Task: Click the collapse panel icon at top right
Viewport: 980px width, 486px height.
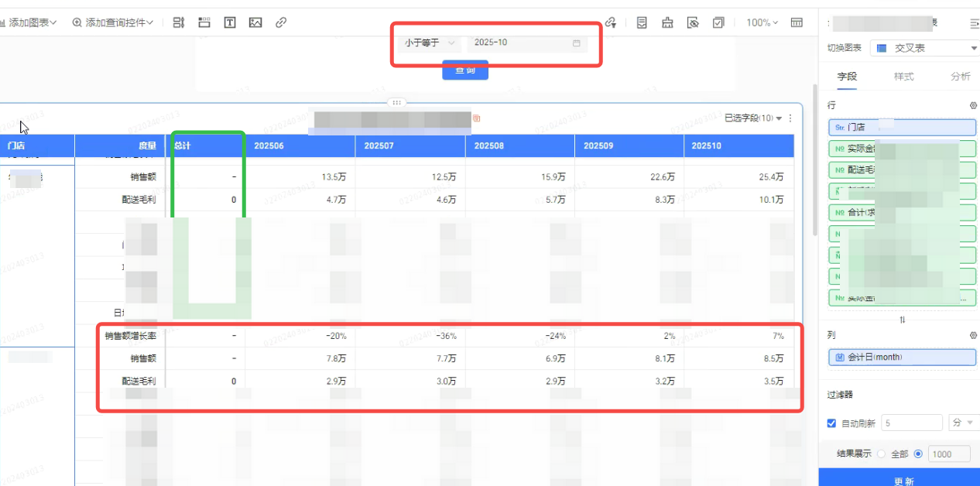Action: point(973,24)
